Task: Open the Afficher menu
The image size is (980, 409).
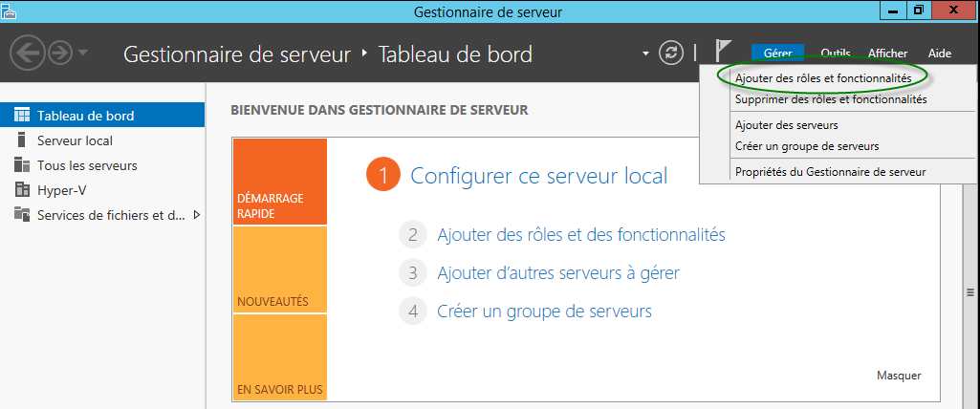Action: (x=887, y=54)
